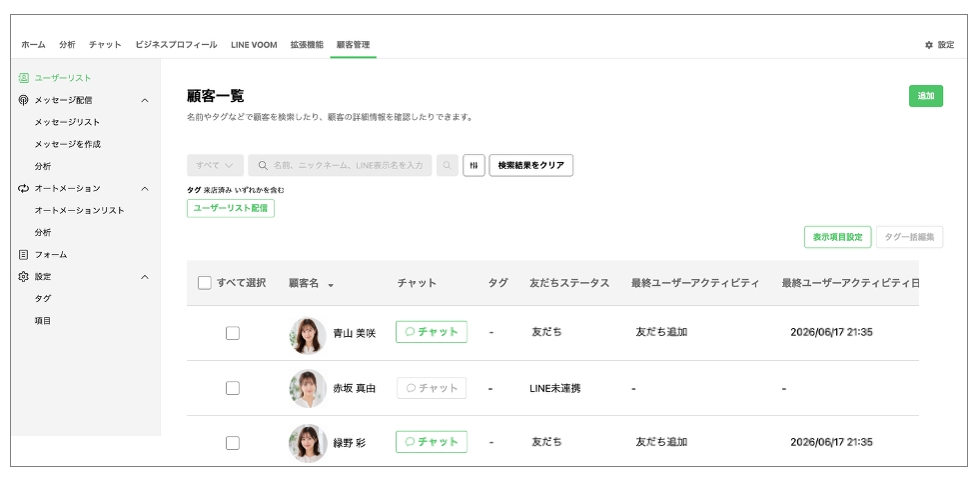Collapse the sidebar 設定 section chevron
This screenshot has height=480, width=980.
145,277
